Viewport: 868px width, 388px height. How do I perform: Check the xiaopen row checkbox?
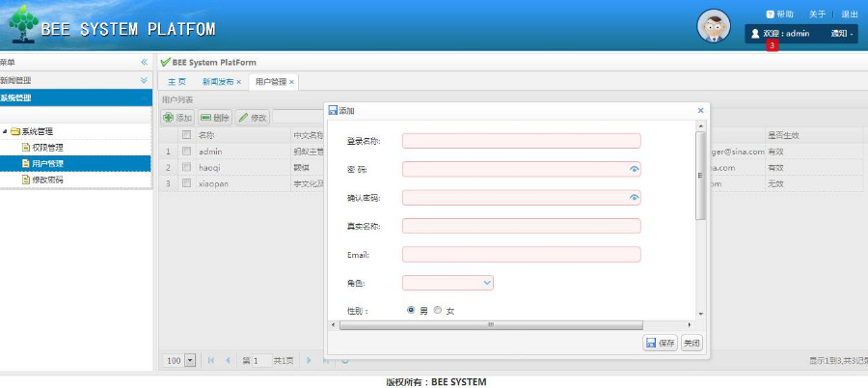pos(186,183)
